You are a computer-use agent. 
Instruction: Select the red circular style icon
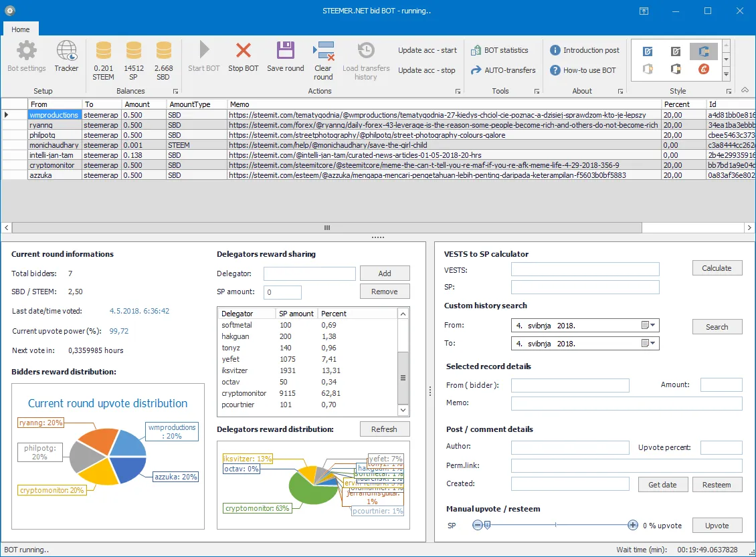click(703, 70)
